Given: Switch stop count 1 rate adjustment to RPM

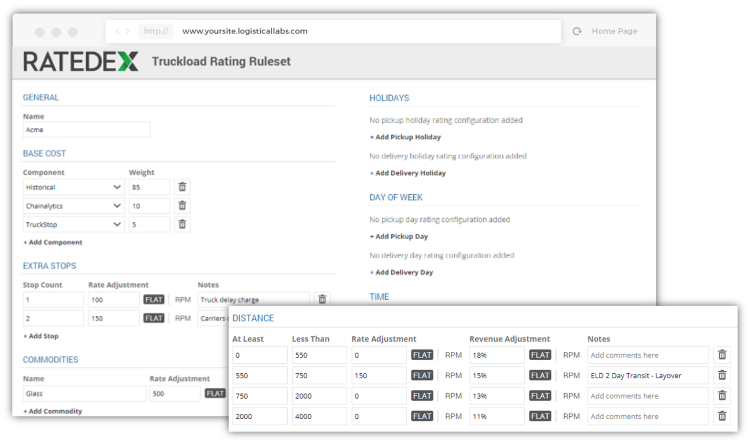Looking at the screenshot, I should (183, 299).
